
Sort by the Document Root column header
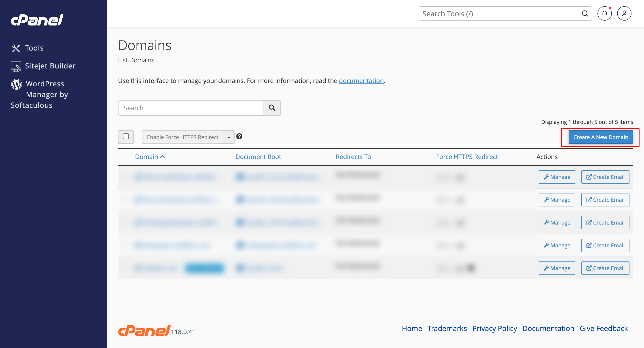tap(258, 157)
